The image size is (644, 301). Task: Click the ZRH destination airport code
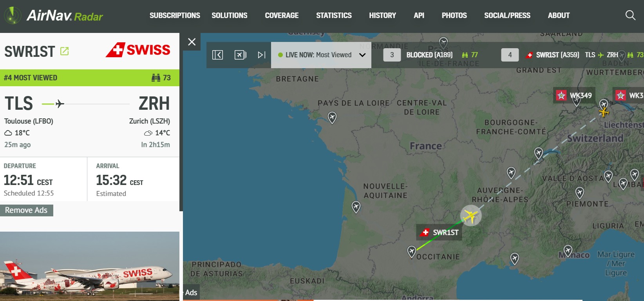[x=154, y=104]
